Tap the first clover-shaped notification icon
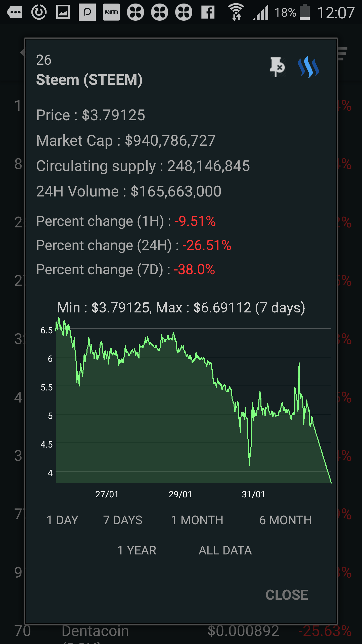Screen dimensions: 362x644 click(x=135, y=12)
